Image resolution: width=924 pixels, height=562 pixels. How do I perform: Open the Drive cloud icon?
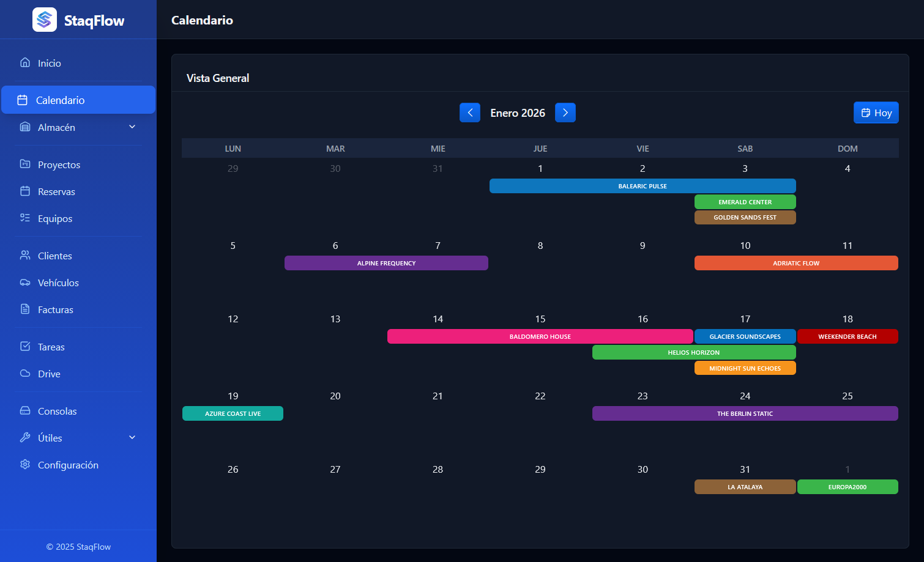point(24,374)
